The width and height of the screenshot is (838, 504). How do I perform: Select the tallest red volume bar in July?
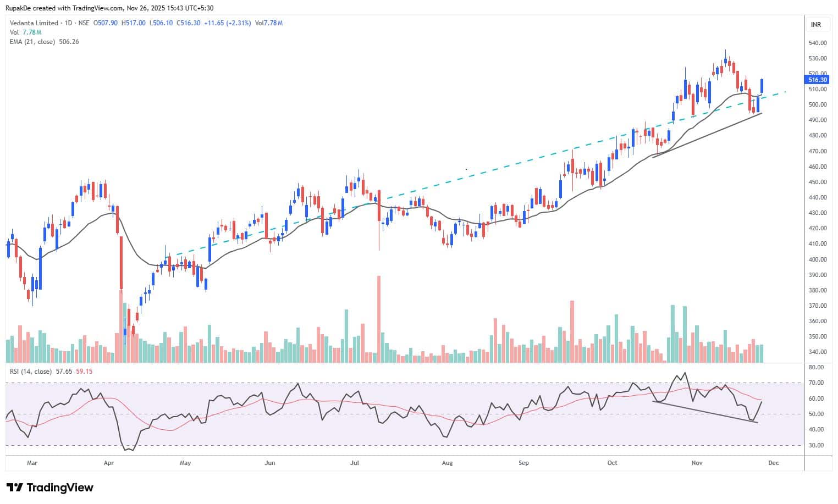379,319
